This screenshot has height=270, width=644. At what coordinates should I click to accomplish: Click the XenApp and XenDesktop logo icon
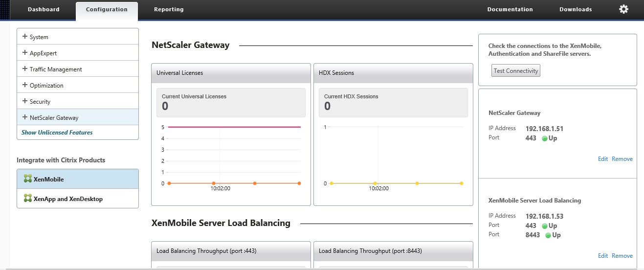point(27,199)
